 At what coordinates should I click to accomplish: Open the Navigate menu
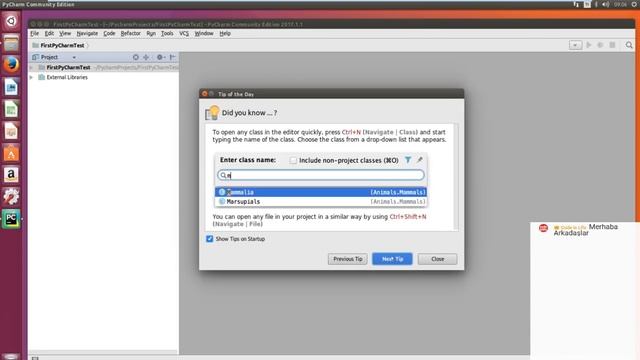[87, 33]
